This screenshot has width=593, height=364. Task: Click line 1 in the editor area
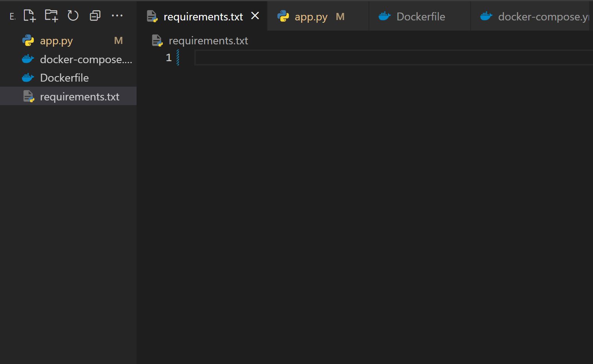tap(275, 57)
